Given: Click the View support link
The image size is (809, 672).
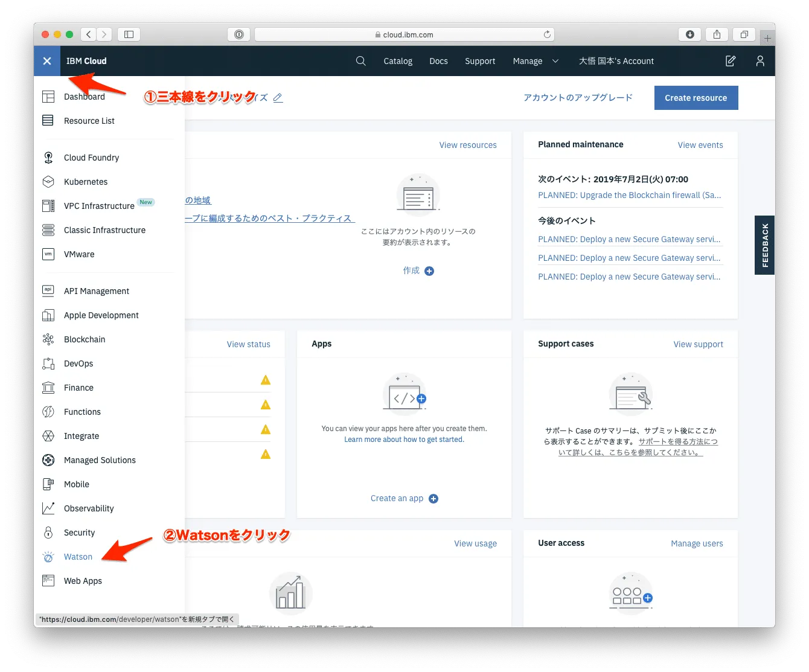Looking at the screenshot, I should point(699,344).
